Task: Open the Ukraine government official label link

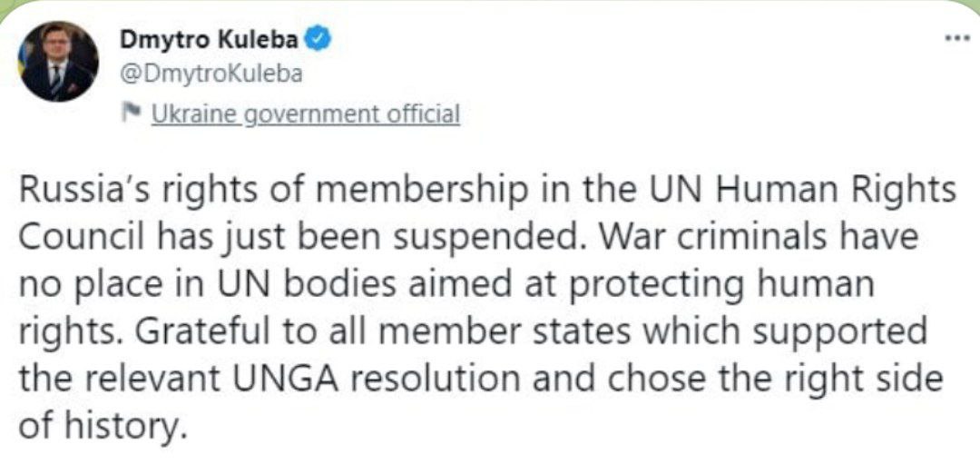Action: (x=306, y=115)
